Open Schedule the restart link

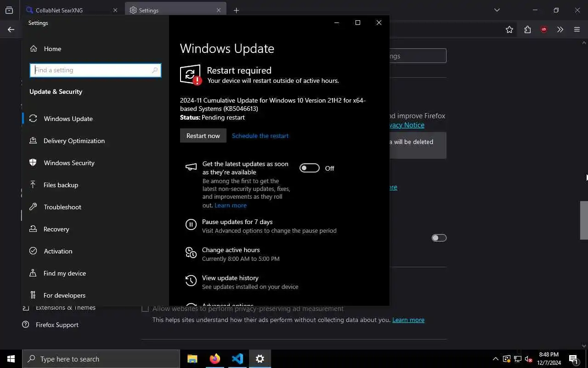(x=260, y=136)
